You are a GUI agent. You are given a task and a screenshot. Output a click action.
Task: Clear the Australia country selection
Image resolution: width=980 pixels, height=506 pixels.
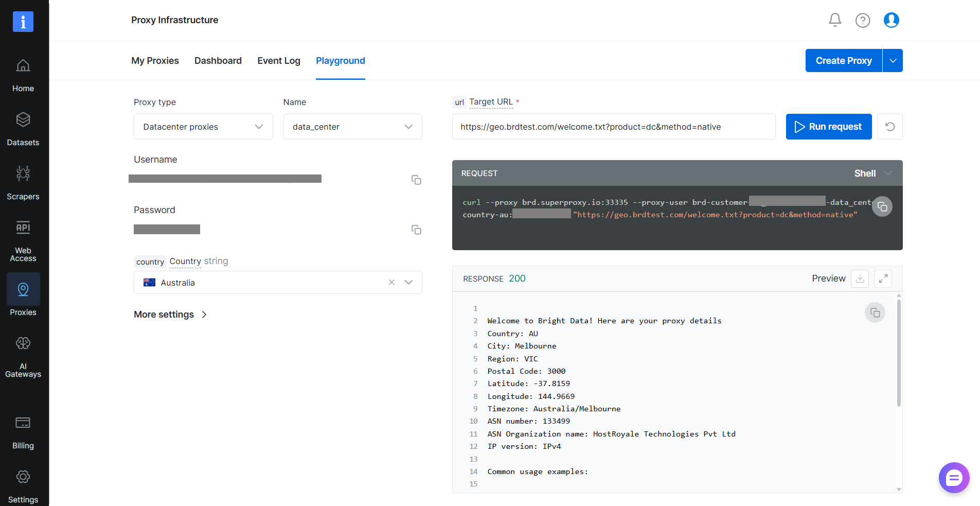391,282
